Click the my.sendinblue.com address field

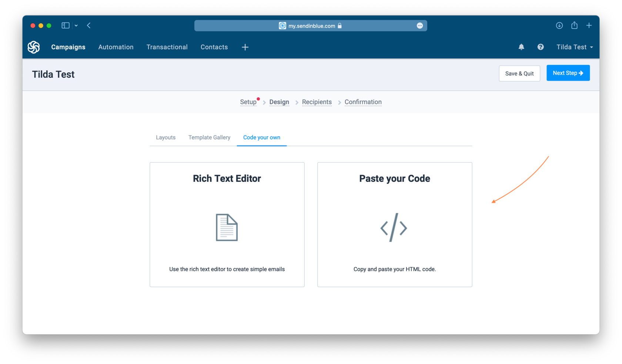311,26
